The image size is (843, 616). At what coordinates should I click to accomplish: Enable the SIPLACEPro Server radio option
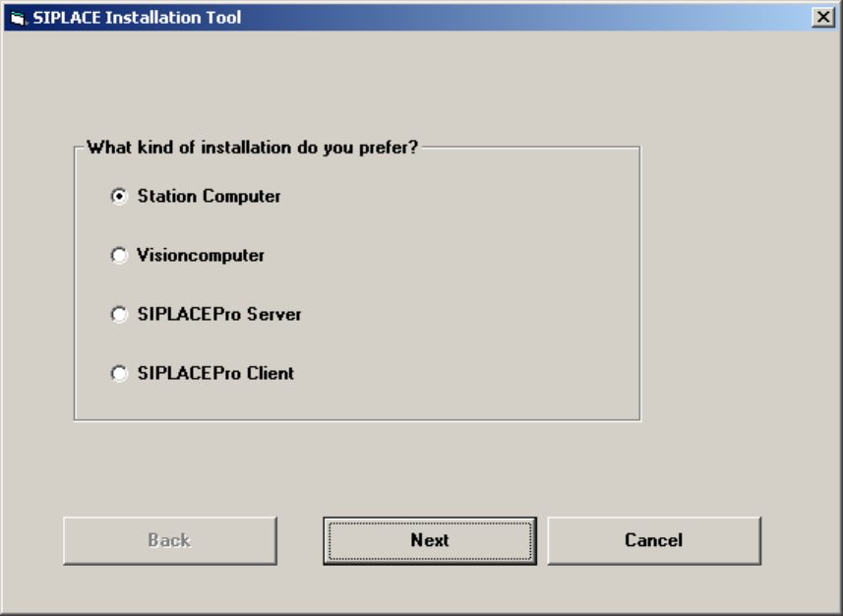[119, 315]
